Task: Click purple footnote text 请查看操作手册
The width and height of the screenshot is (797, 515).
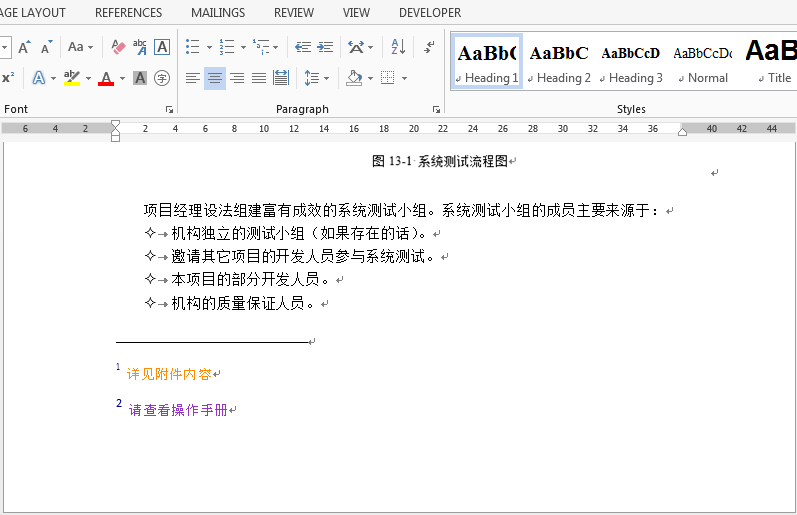Action: [178, 410]
